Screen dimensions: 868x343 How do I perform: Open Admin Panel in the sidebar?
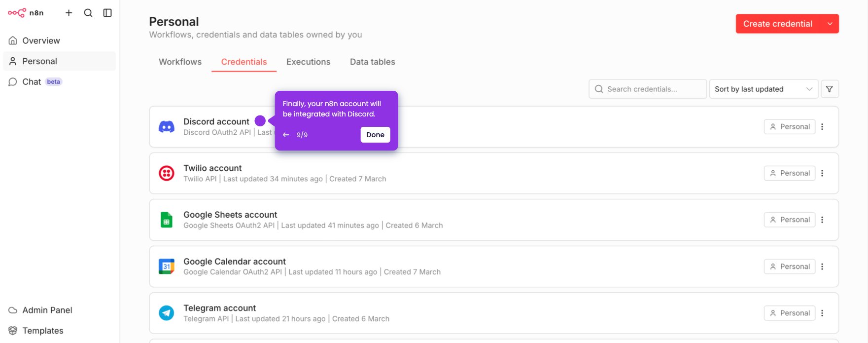tap(59, 310)
